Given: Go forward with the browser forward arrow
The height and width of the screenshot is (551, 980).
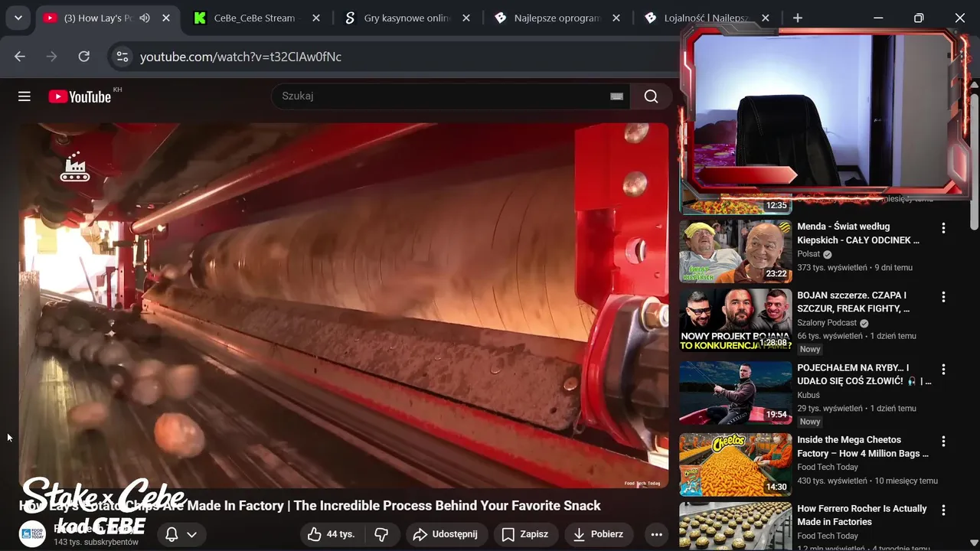Looking at the screenshot, I should (52, 57).
